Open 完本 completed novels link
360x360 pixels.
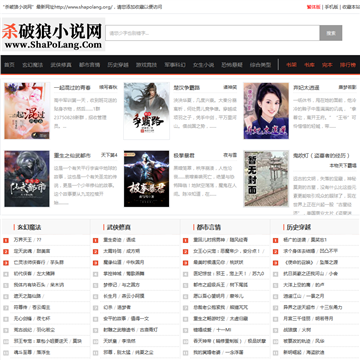coord(327,65)
